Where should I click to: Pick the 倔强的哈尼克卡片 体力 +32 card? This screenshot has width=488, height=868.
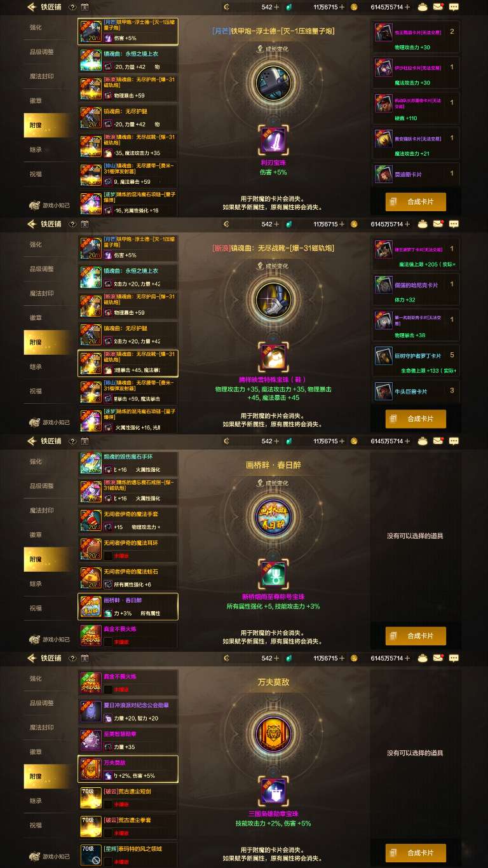pyautogui.click(x=416, y=288)
